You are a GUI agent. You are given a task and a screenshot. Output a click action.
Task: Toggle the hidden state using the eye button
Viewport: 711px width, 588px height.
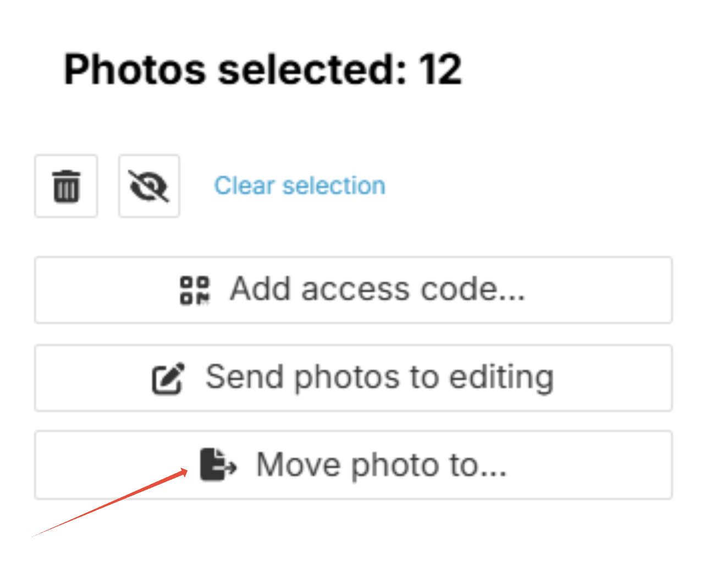point(148,186)
